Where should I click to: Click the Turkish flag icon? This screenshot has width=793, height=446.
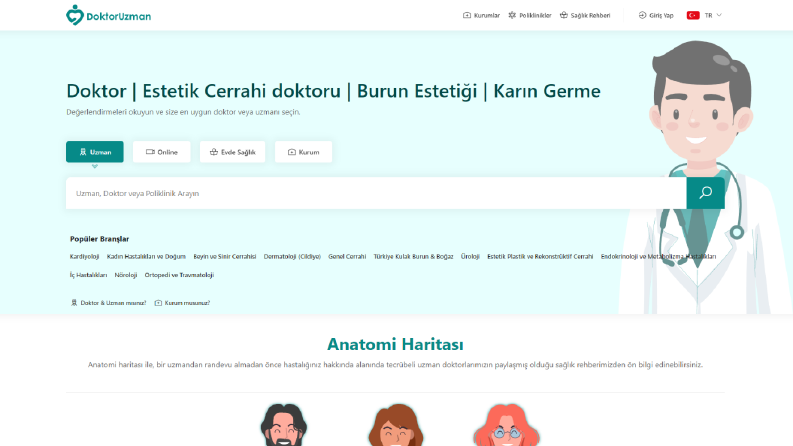693,15
